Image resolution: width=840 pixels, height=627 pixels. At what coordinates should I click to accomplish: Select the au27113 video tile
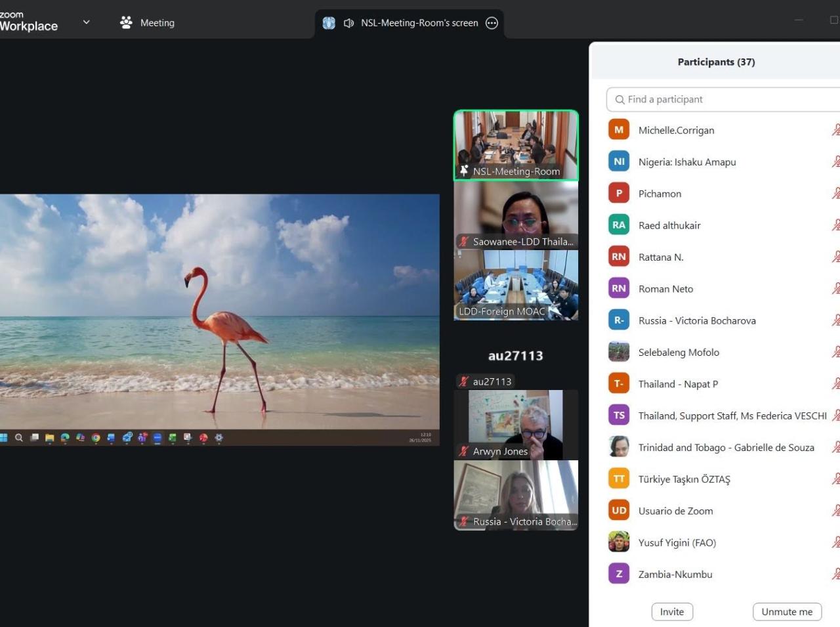point(516,355)
